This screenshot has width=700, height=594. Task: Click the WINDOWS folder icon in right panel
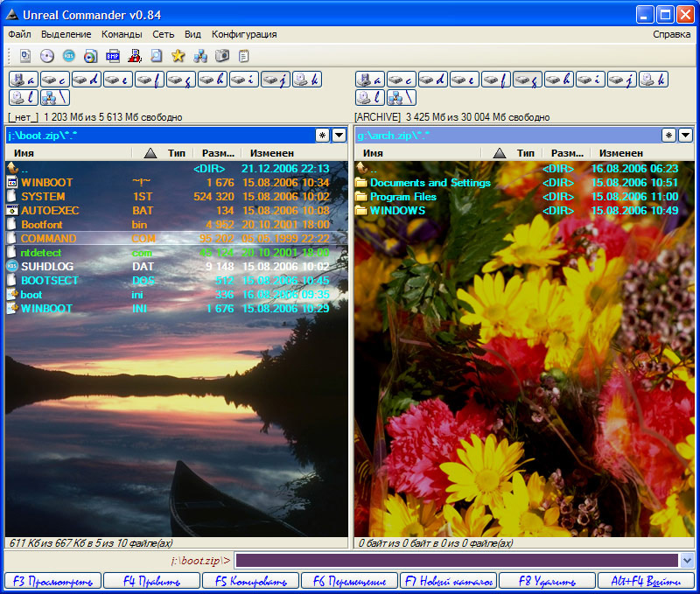coord(360,210)
